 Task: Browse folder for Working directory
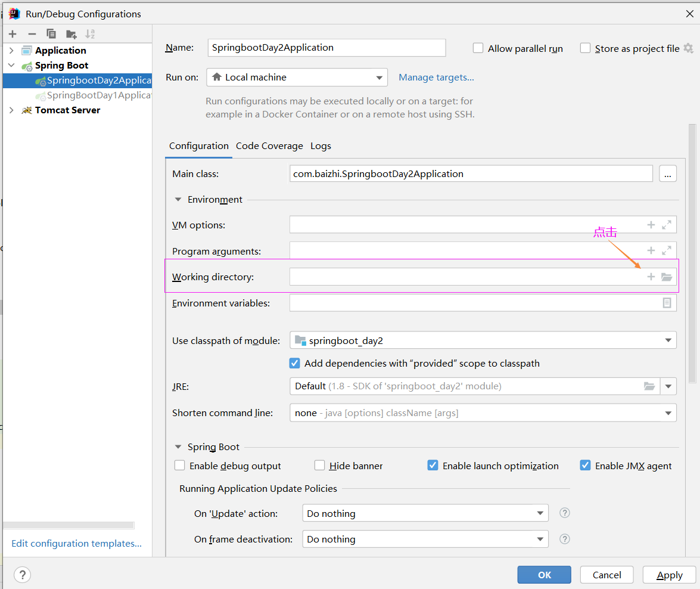point(667,277)
